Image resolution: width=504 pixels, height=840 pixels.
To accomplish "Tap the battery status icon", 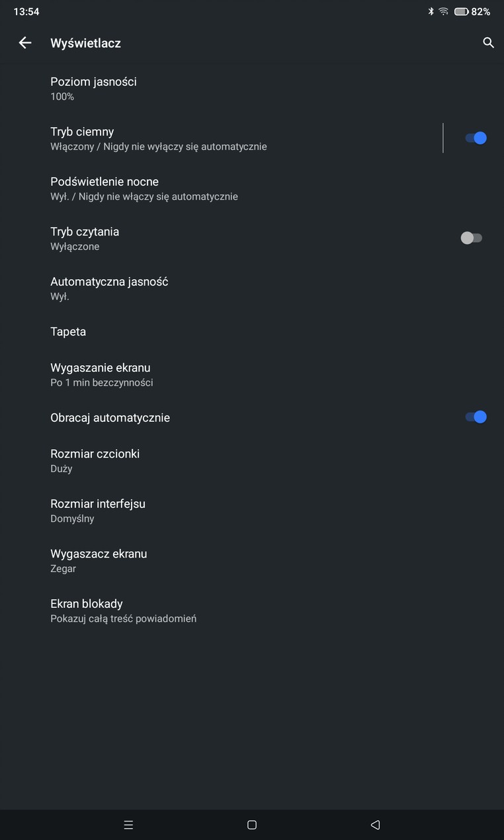I will coord(461,12).
